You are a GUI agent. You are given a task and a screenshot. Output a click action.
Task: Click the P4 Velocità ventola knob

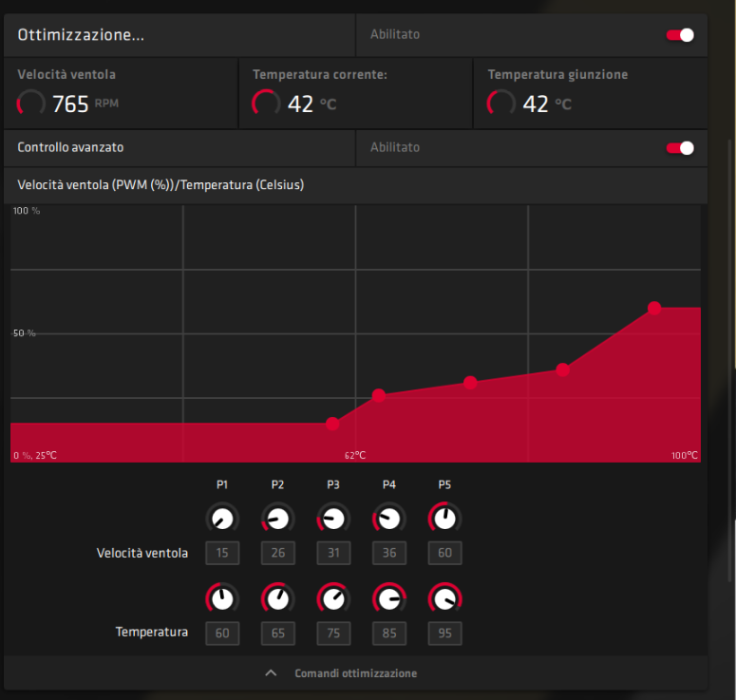pos(389,519)
